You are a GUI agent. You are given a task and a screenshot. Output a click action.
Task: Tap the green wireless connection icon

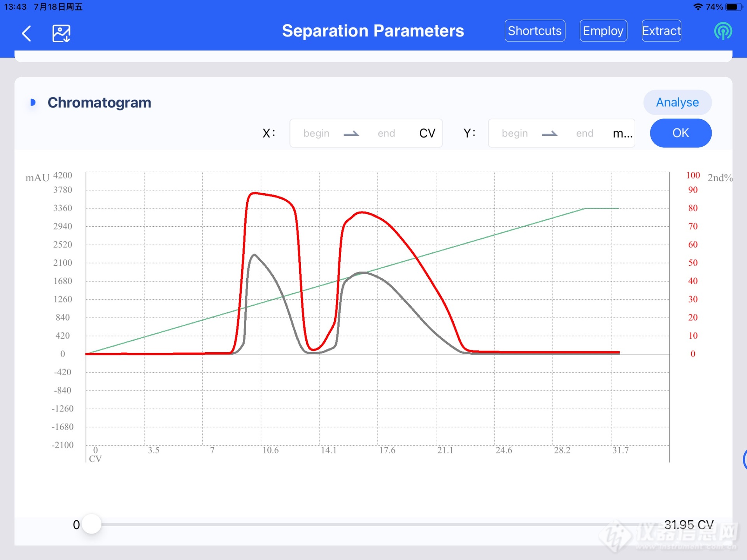(723, 31)
